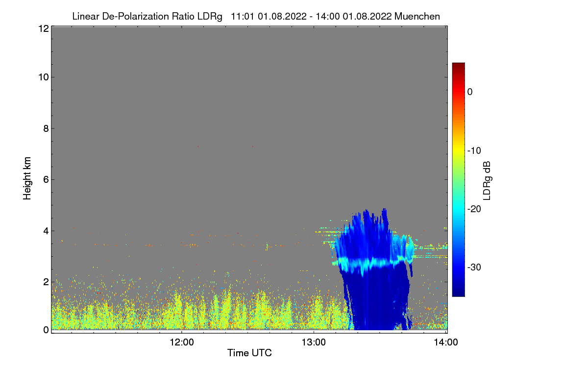The image size is (588, 392).
Task: Click the station name 'Muenchen' in the title
Action: 417,16
